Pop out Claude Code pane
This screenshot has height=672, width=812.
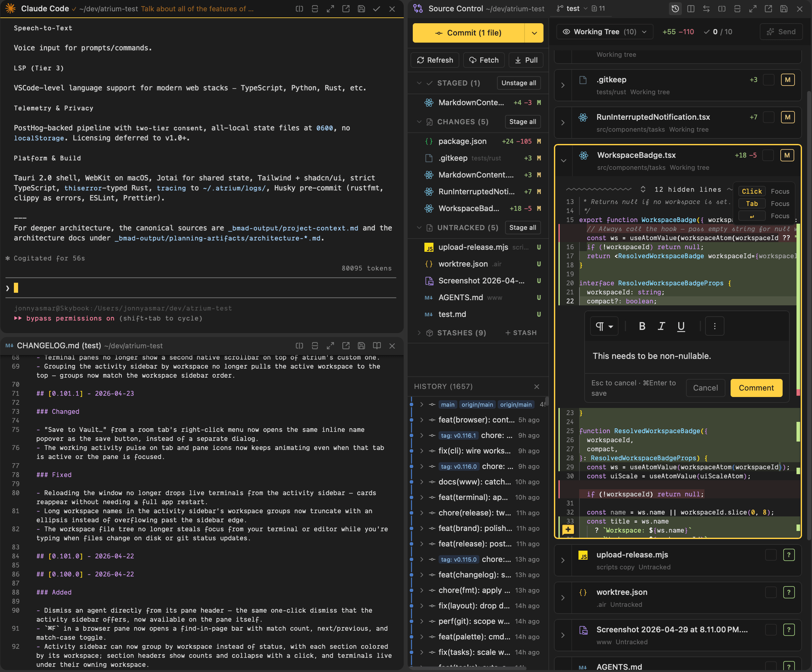coord(346,8)
